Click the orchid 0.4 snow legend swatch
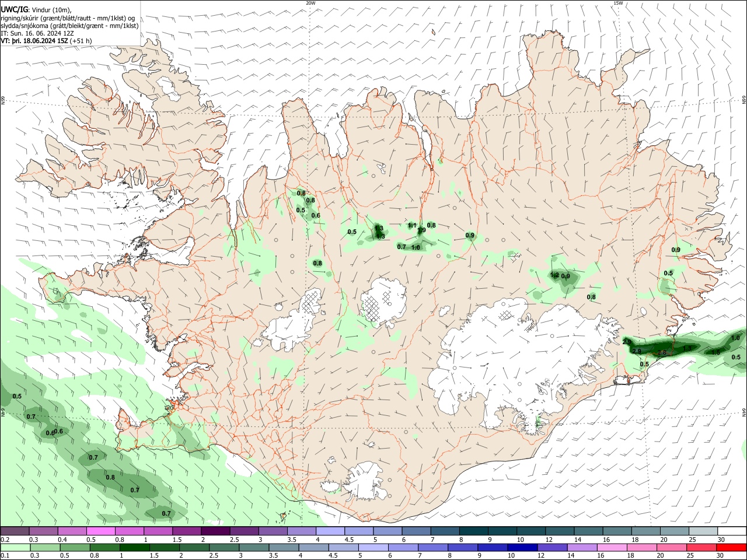This screenshot has height=560, width=747. (72, 531)
